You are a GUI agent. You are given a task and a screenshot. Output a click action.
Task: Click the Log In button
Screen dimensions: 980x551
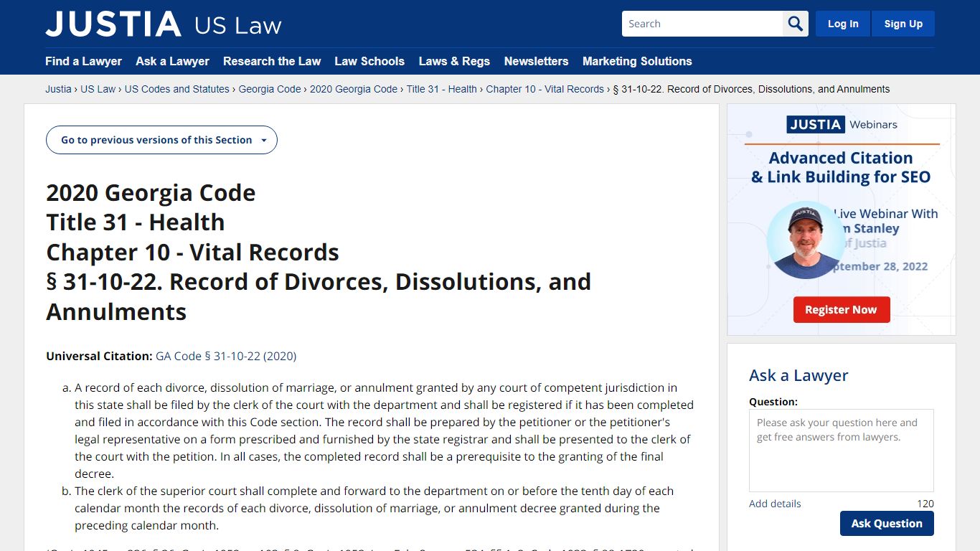(x=843, y=24)
